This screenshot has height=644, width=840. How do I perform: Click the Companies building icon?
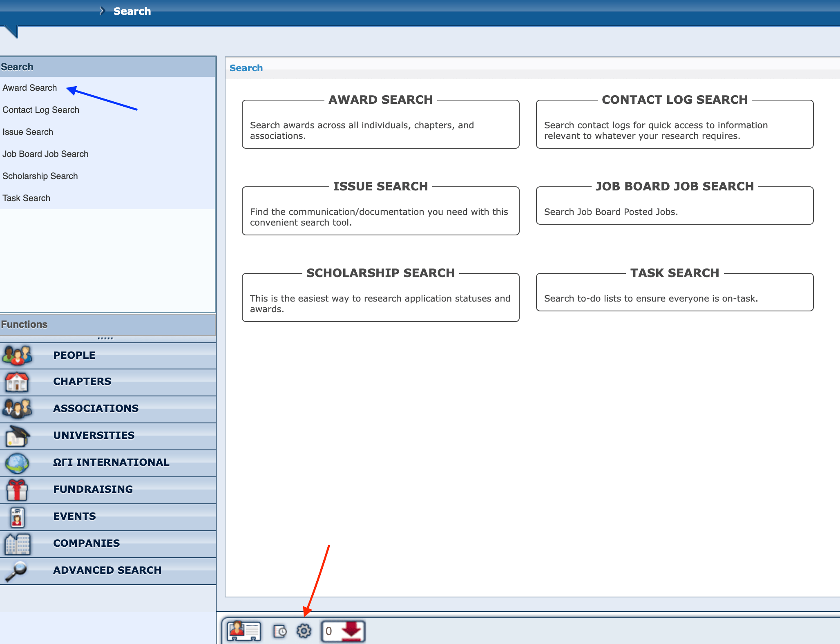[17, 544]
